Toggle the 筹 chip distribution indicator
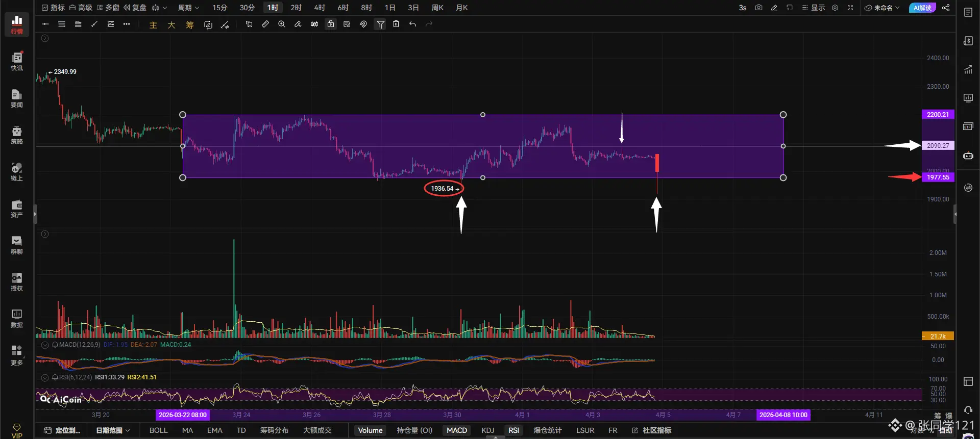This screenshot has height=439, width=980. (x=190, y=24)
